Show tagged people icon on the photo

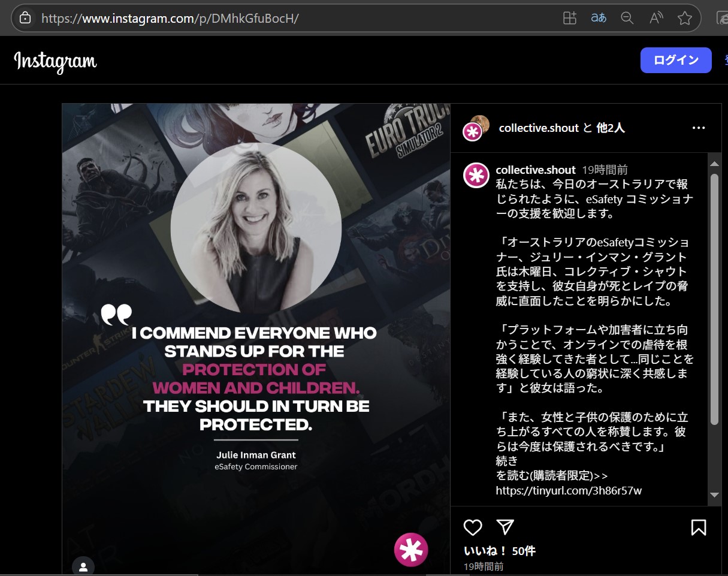click(x=83, y=566)
